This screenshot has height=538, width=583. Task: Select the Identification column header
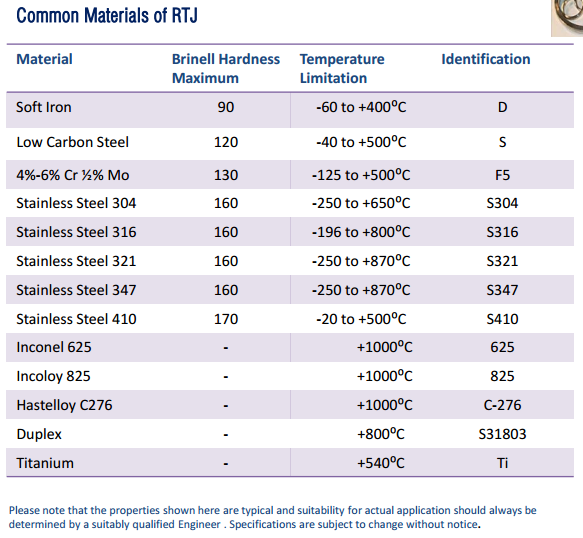tap(486, 59)
